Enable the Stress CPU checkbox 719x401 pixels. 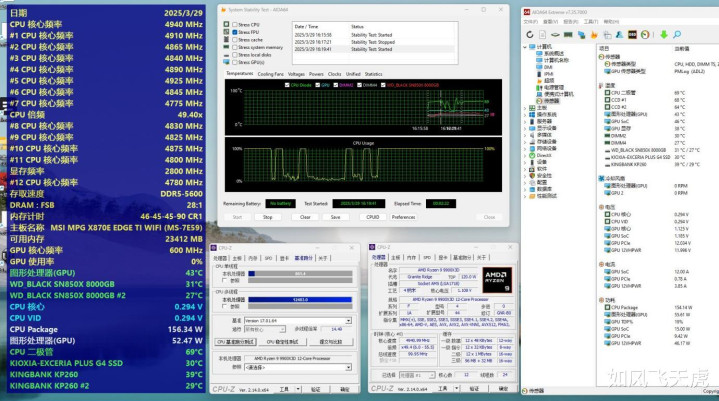[x=235, y=25]
